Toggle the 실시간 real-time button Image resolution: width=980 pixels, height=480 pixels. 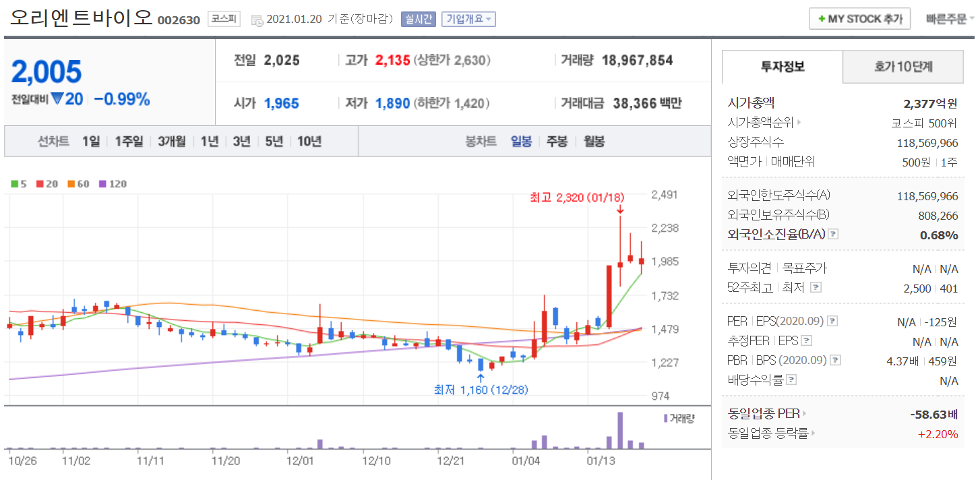(419, 20)
